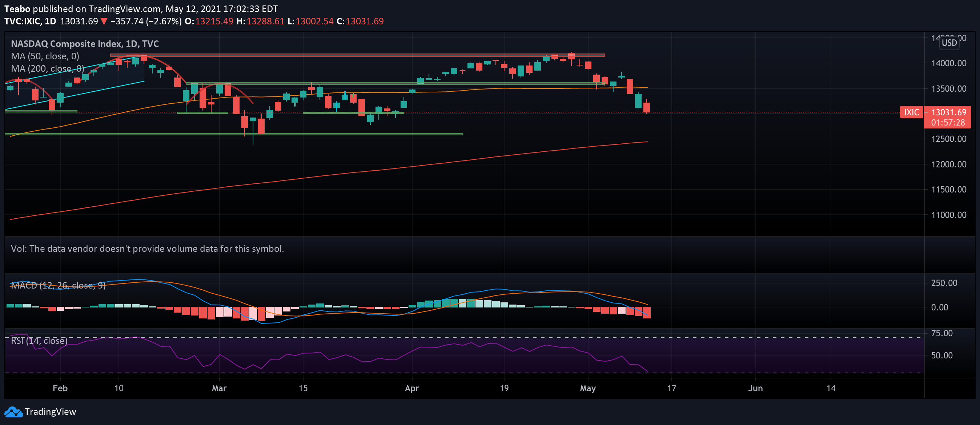Click the Jun date axis label
The image size is (980, 425).
[x=756, y=388]
